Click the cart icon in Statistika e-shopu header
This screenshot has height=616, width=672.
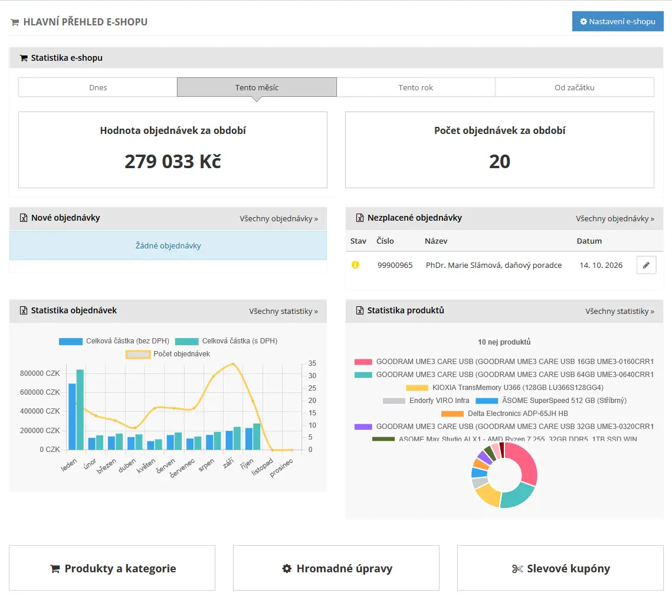click(24, 58)
